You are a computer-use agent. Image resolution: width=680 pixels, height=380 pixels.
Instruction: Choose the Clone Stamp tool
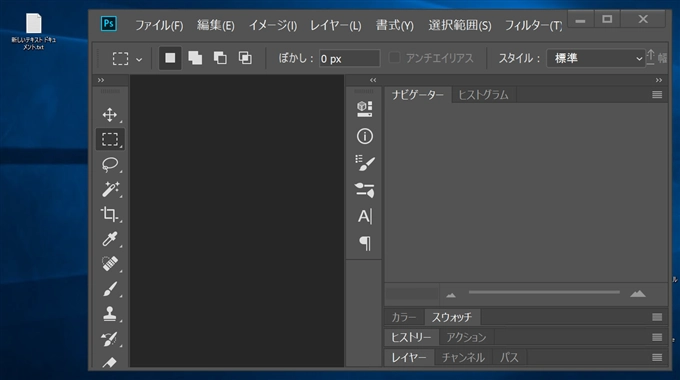pyautogui.click(x=110, y=314)
